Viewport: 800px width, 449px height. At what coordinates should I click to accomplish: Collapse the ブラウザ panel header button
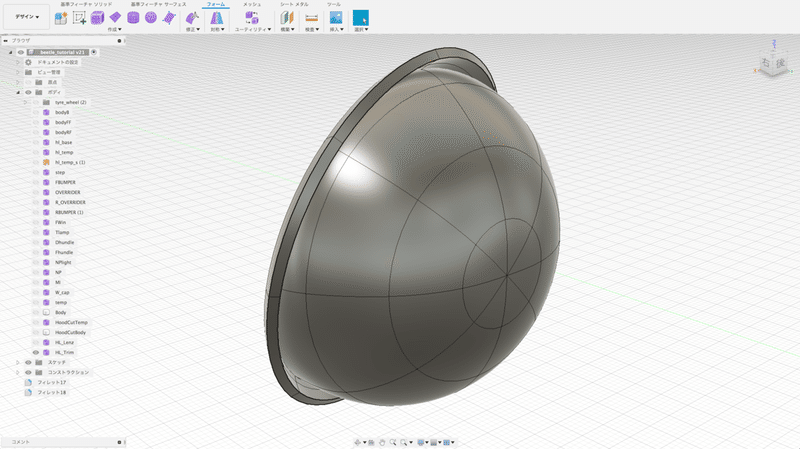pos(5,41)
